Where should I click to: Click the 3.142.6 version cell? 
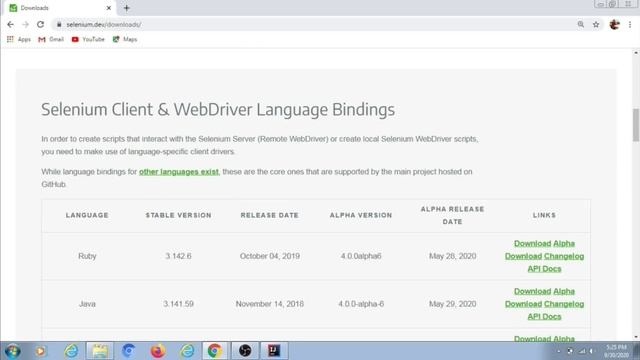coord(178,256)
